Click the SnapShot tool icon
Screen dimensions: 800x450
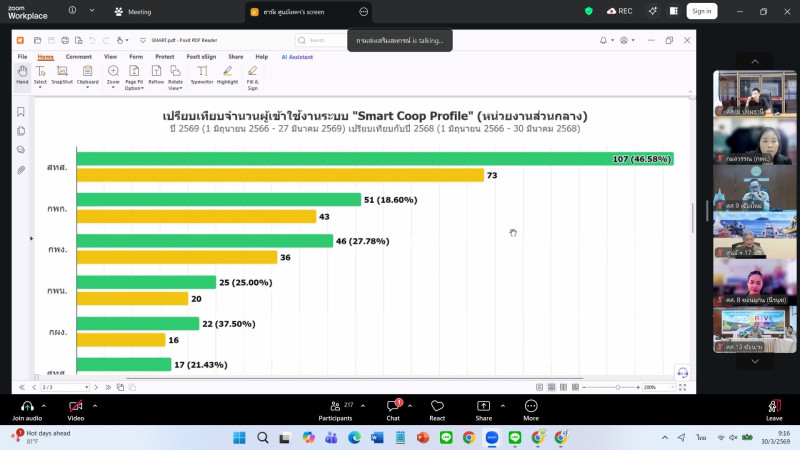pos(62,75)
